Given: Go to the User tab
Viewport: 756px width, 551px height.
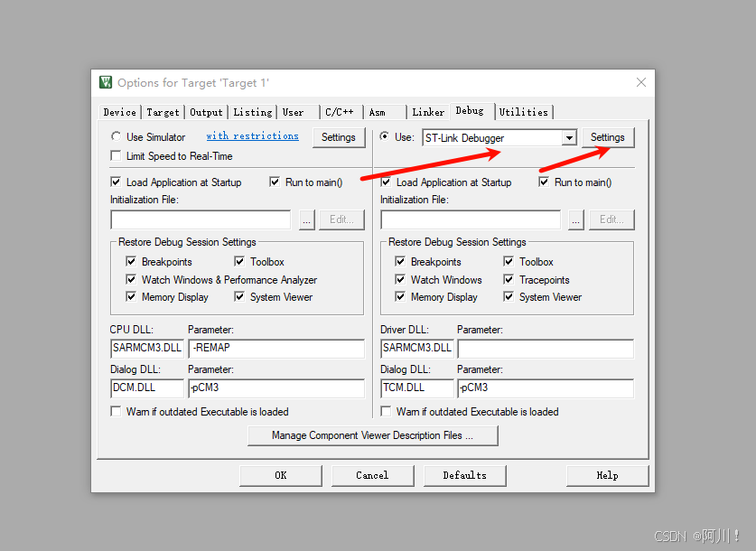Looking at the screenshot, I should point(297,112).
